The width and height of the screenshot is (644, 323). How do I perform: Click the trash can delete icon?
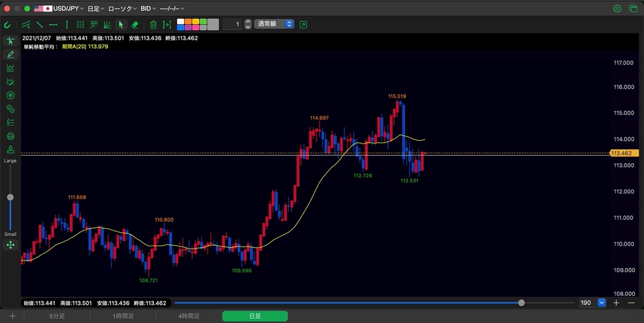coord(153,25)
